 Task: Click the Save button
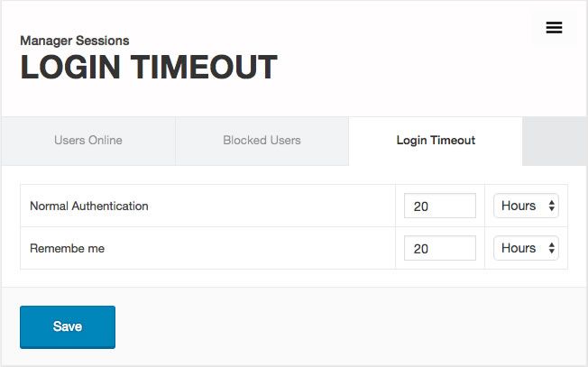click(x=68, y=326)
